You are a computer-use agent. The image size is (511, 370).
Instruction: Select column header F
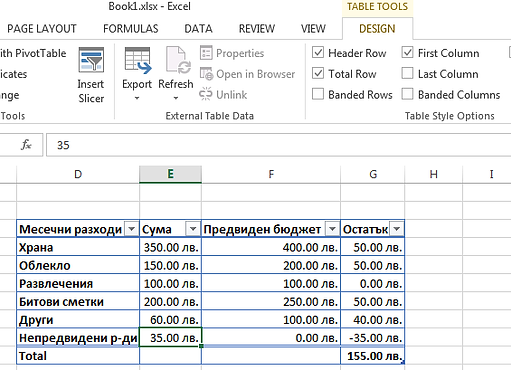[271, 174]
